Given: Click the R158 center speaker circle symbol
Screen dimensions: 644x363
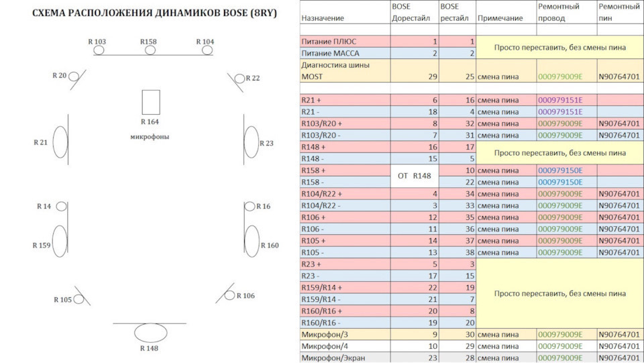Looking at the screenshot, I should 150,50.
